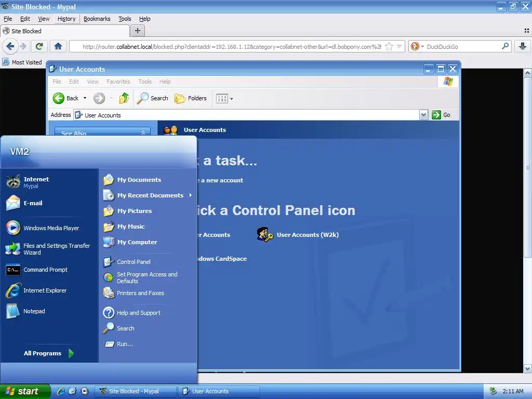This screenshot has width=532, height=399.
Task: Open the File menu in Mypal
Action: coord(8,19)
